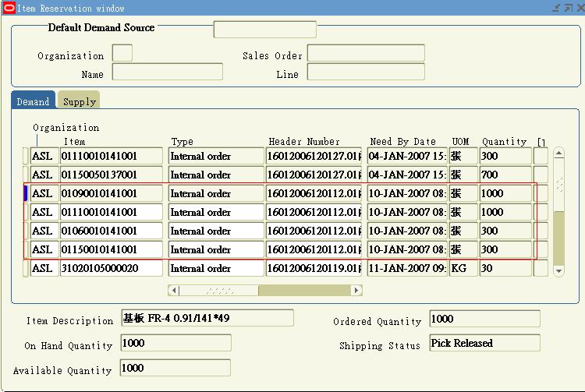Click the record selector for 01090010141001 row

26,193
